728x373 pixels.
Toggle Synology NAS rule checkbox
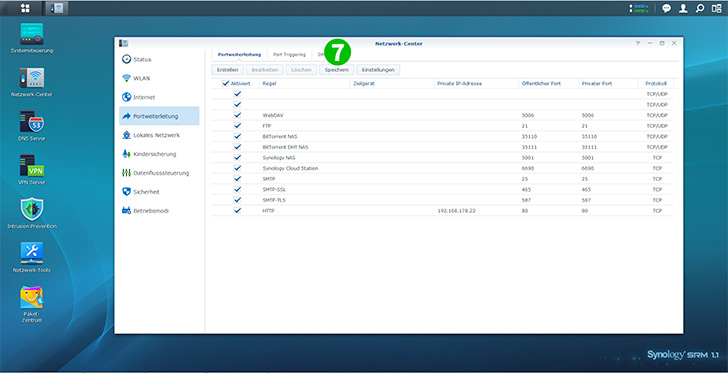pyautogui.click(x=237, y=157)
